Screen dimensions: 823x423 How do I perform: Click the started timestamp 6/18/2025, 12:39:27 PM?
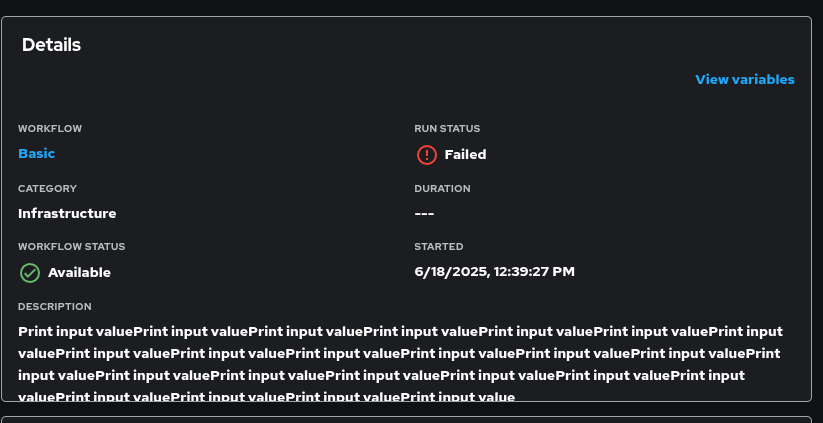494,271
